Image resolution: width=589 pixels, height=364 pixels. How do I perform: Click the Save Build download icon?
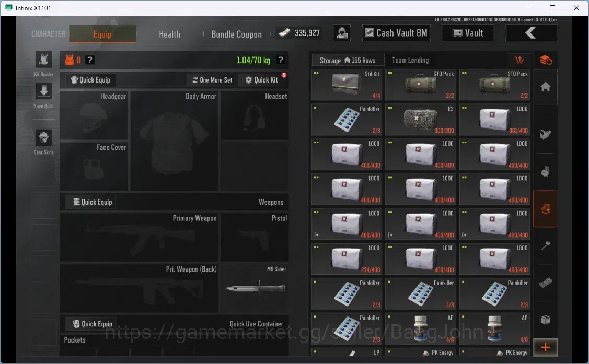click(x=43, y=92)
